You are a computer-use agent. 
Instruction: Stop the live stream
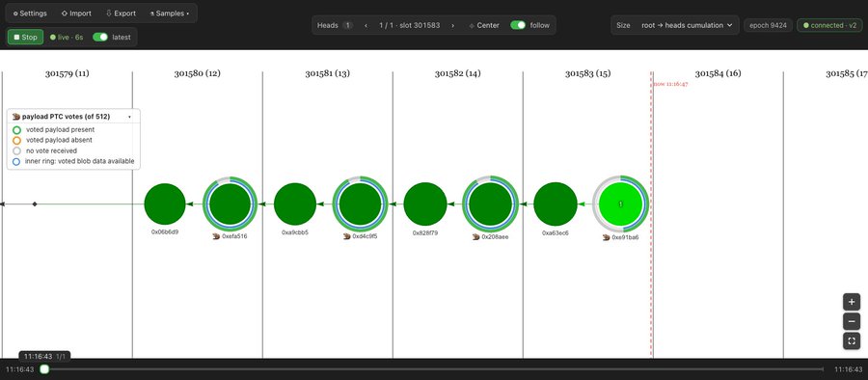pyautogui.click(x=25, y=37)
